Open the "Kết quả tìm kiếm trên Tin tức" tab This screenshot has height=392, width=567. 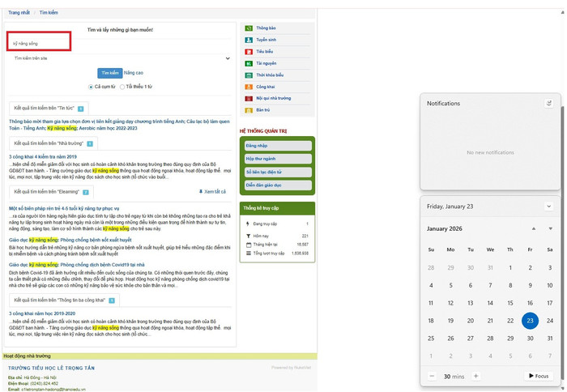(49, 108)
